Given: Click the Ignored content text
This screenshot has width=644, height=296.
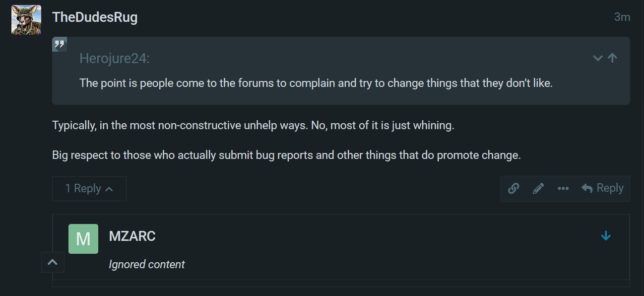Looking at the screenshot, I should coord(147,264).
